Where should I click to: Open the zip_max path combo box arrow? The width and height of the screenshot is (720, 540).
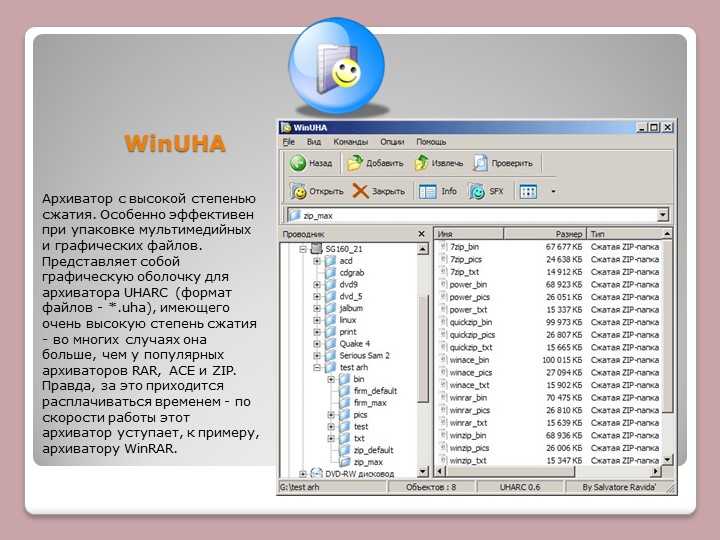(663, 215)
